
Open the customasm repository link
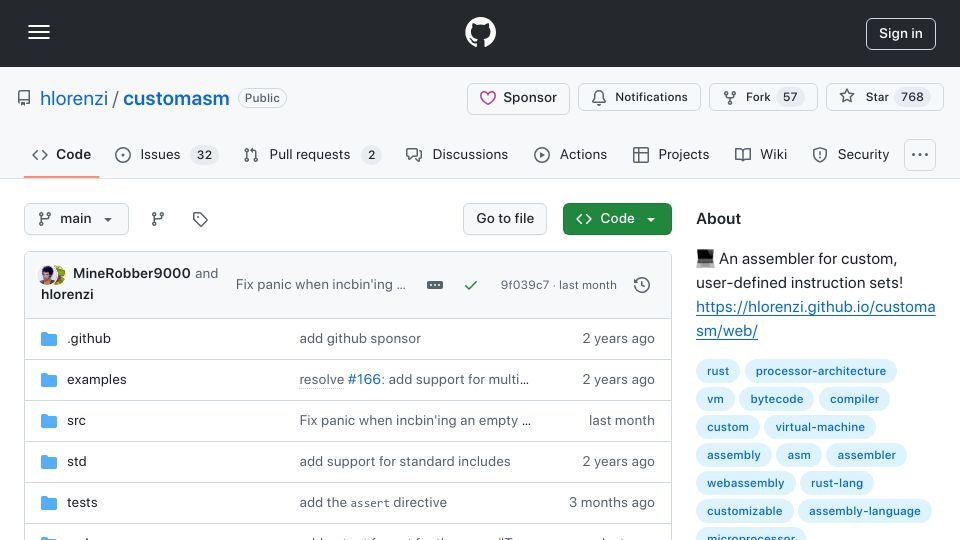pyautogui.click(x=176, y=98)
